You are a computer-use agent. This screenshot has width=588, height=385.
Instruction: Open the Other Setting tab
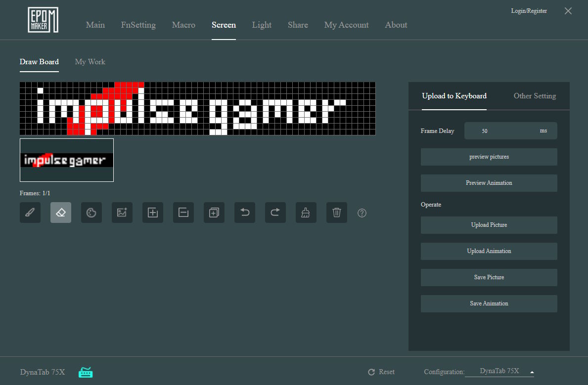coord(535,96)
